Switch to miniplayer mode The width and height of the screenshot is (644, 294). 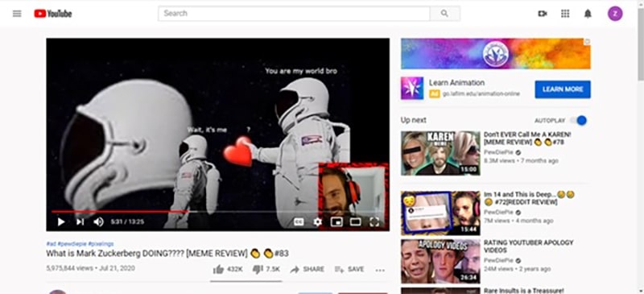(x=336, y=222)
